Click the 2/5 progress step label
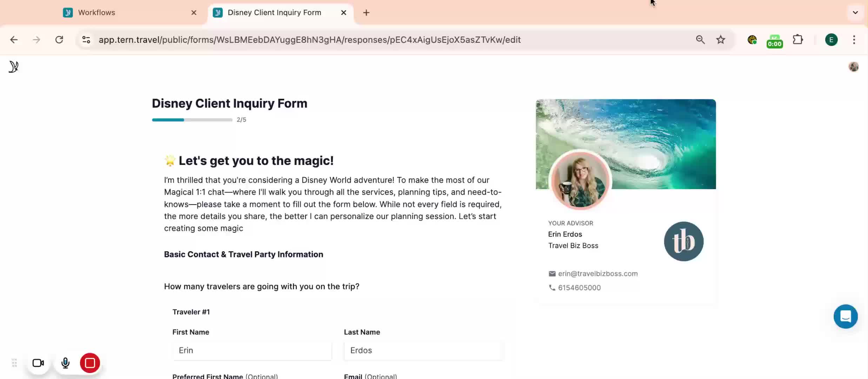 [241, 120]
